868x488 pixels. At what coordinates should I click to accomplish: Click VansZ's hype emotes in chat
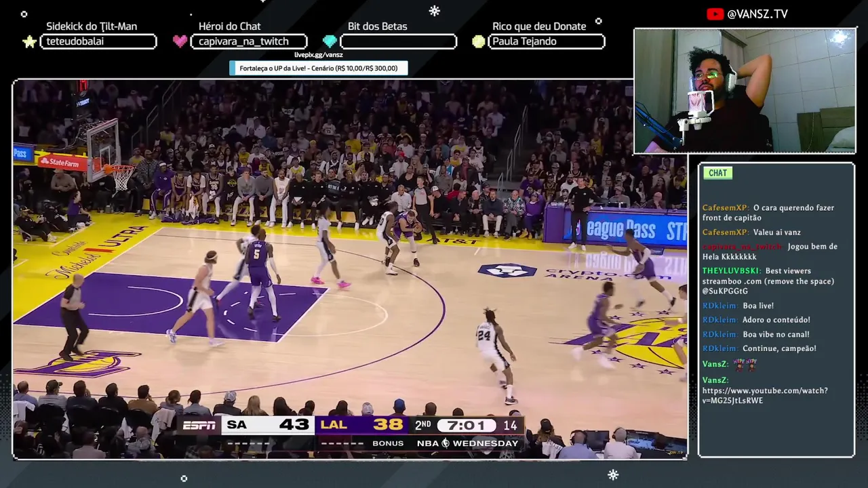point(744,364)
